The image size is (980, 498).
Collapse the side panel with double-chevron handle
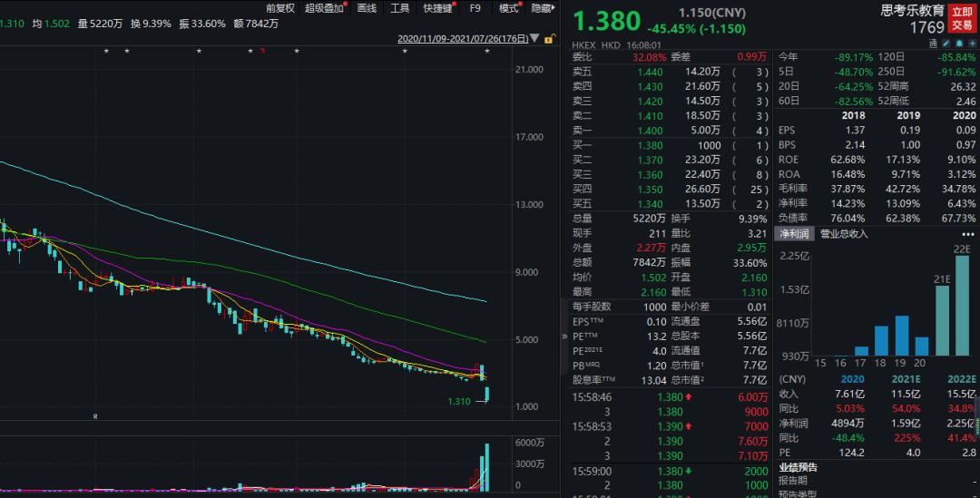click(x=566, y=336)
